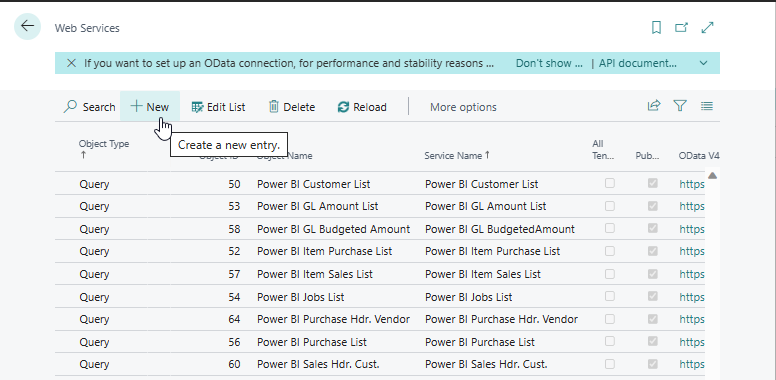Toggle All Tenants for Power BI Customer List

610,183
